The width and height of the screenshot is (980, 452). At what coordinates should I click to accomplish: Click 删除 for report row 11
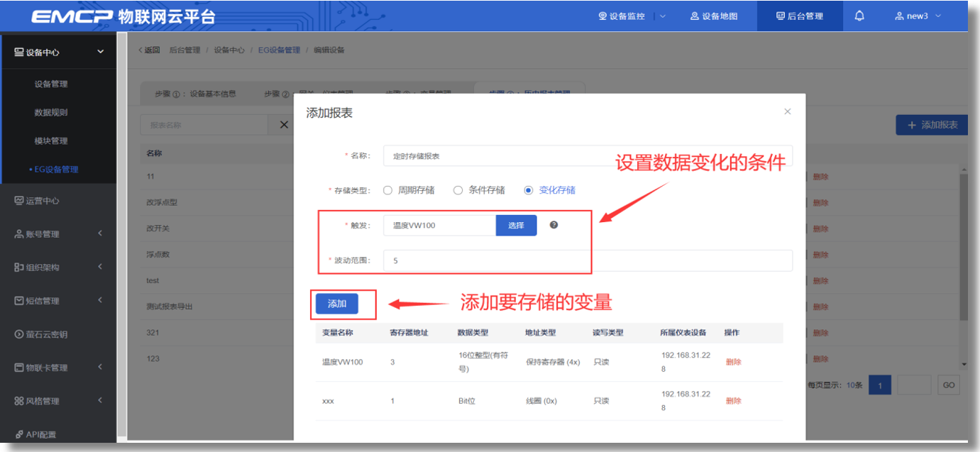point(820,177)
